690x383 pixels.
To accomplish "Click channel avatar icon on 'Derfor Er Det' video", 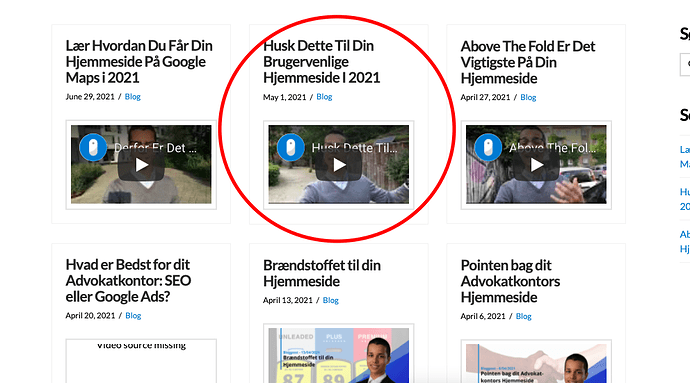I will [93, 147].
